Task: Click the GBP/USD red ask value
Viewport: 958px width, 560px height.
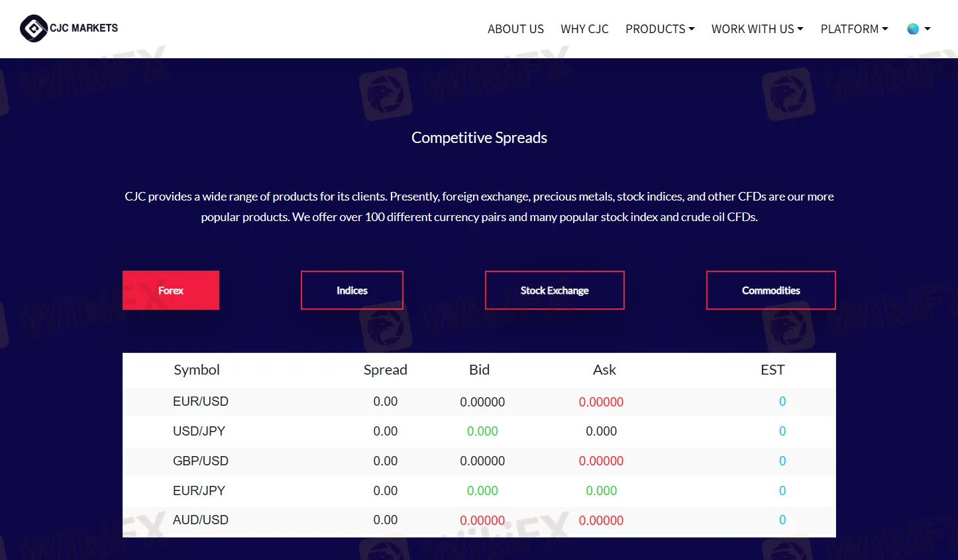Action: coord(601,461)
